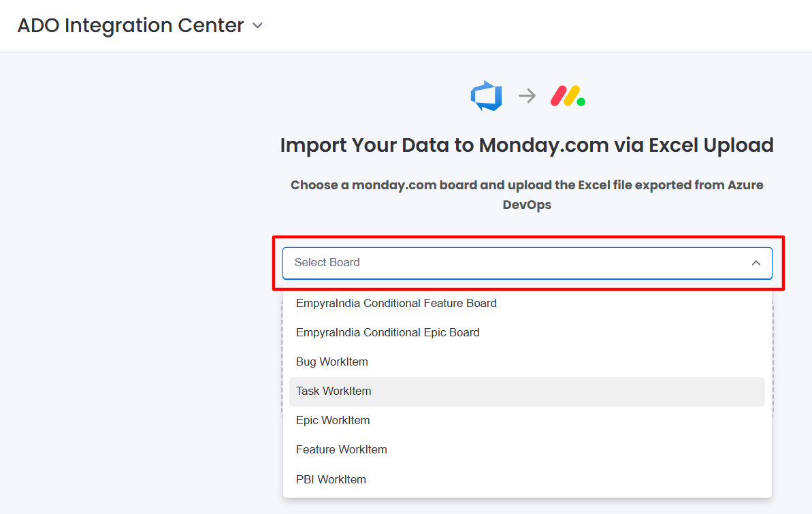
Task: Click the Choose a monday.com board instruction text
Action: click(x=527, y=195)
